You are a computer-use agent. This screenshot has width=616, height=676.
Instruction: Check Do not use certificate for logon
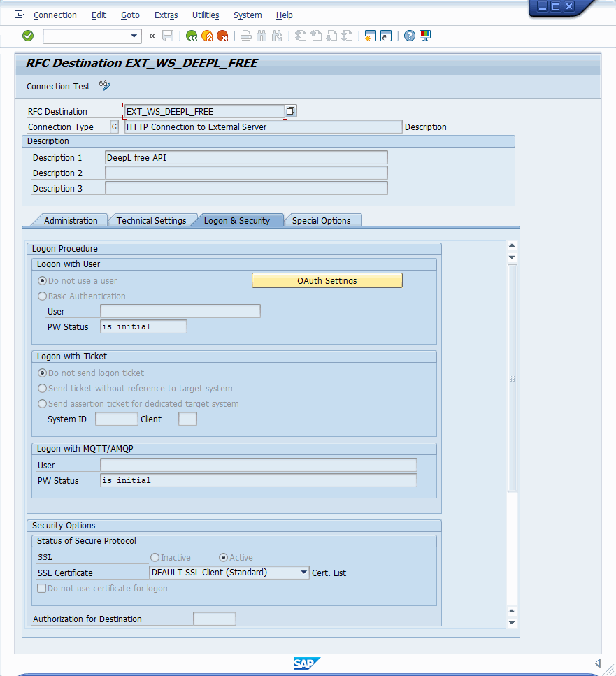point(42,589)
